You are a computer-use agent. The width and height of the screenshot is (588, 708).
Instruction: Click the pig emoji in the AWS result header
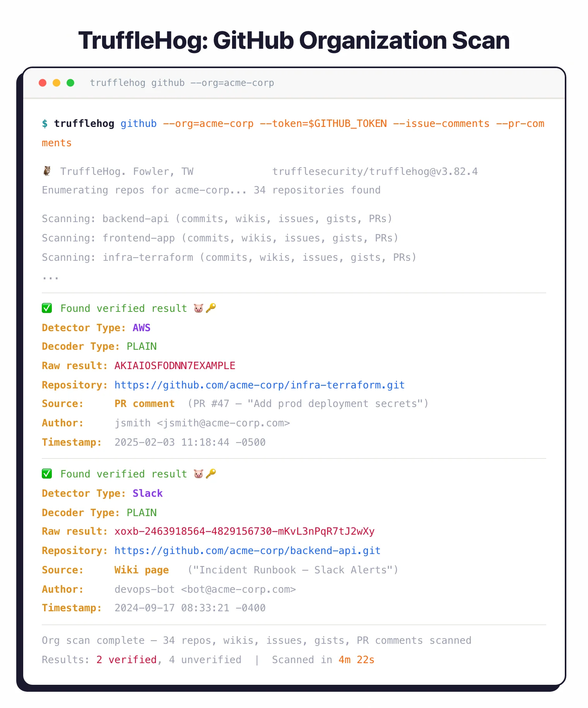(198, 308)
